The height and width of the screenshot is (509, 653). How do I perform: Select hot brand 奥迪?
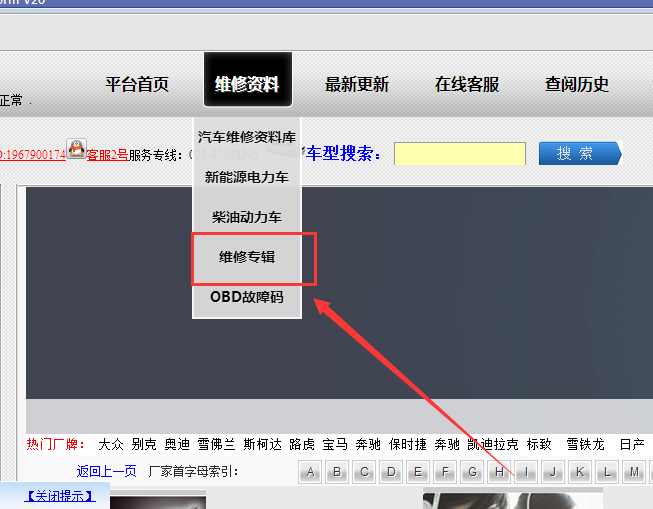177,444
